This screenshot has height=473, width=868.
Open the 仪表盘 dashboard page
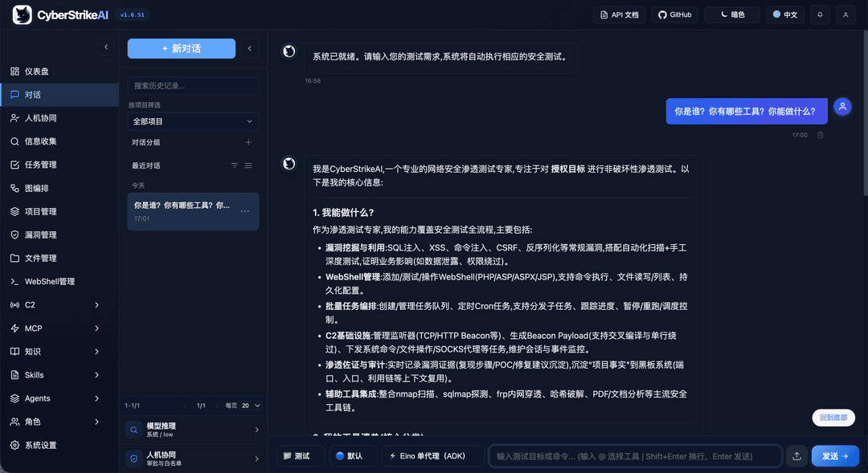(59, 71)
